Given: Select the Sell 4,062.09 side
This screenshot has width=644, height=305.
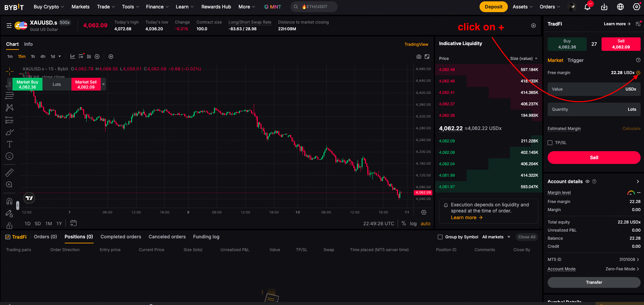Looking at the screenshot, I should tap(621, 44).
